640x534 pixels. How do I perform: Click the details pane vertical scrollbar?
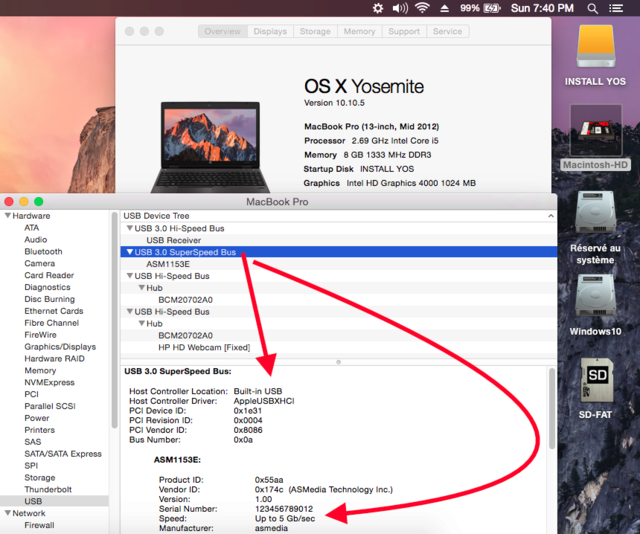[x=552, y=408]
